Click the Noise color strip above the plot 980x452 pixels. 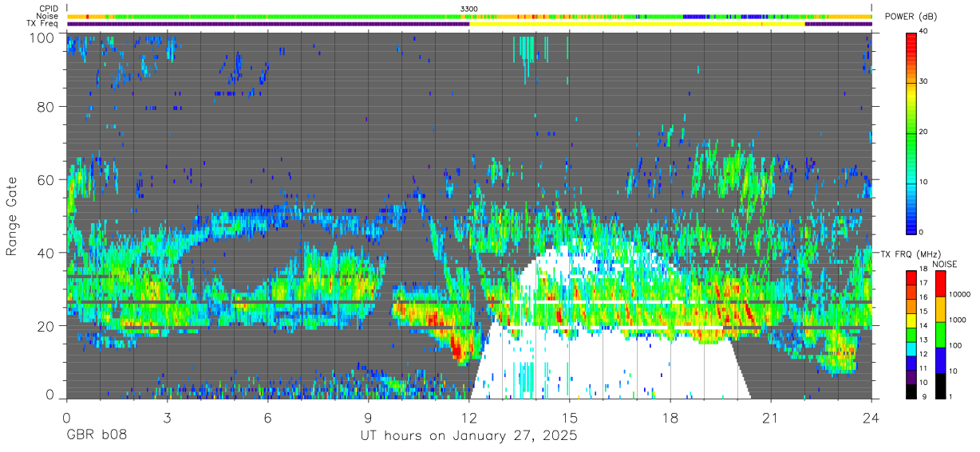[x=469, y=16]
